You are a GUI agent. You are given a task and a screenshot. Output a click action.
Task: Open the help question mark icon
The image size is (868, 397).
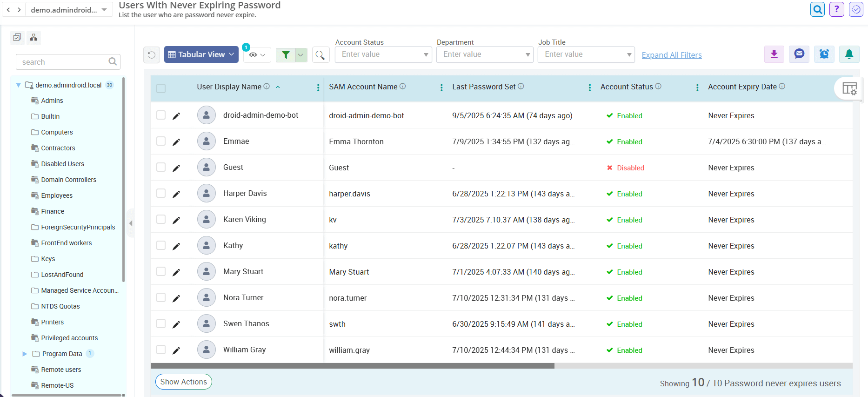(x=836, y=9)
